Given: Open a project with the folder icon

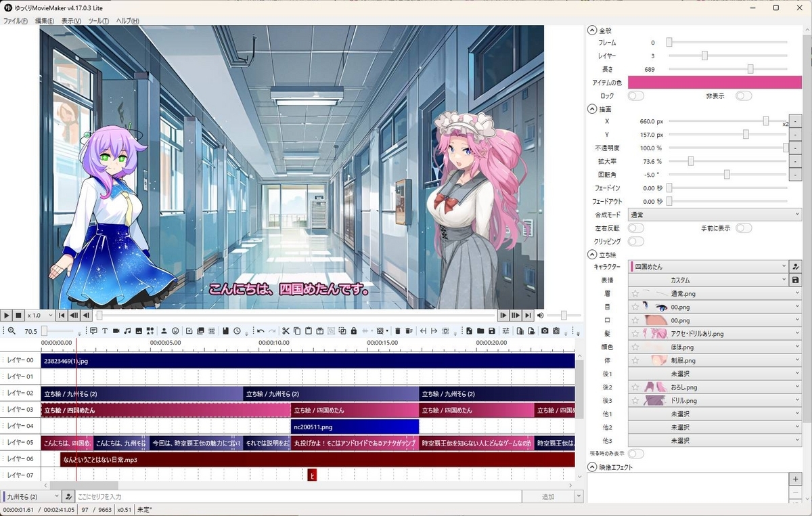Looking at the screenshot, I should [x=480, y=331].
